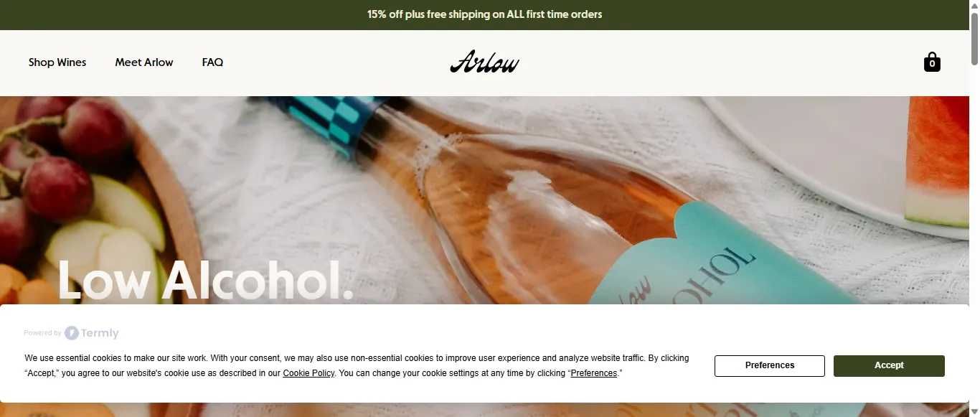Open the Shop Wines menu
This screenshot has width=980, height=417.
pyautogui.click(x=57, y=62)
